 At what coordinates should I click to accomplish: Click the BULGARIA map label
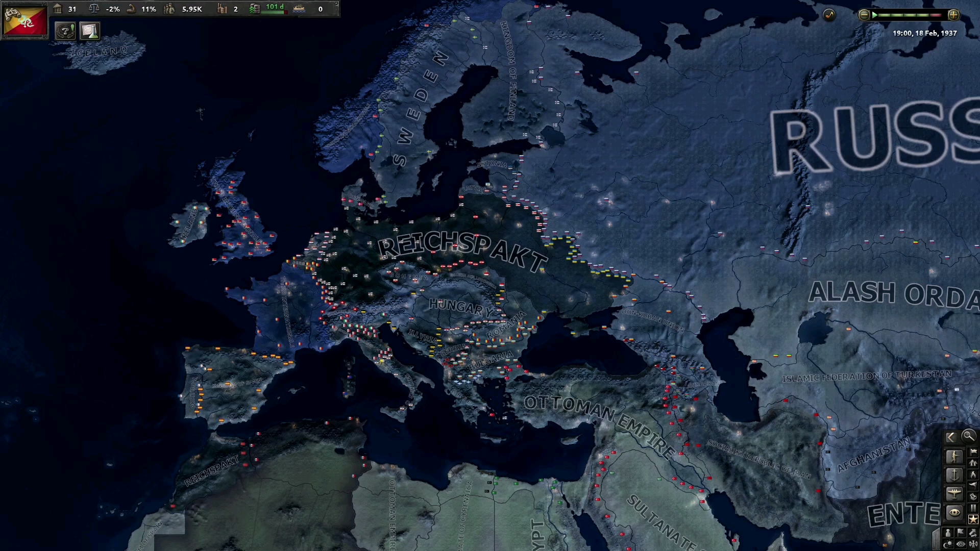pos(491,361)
